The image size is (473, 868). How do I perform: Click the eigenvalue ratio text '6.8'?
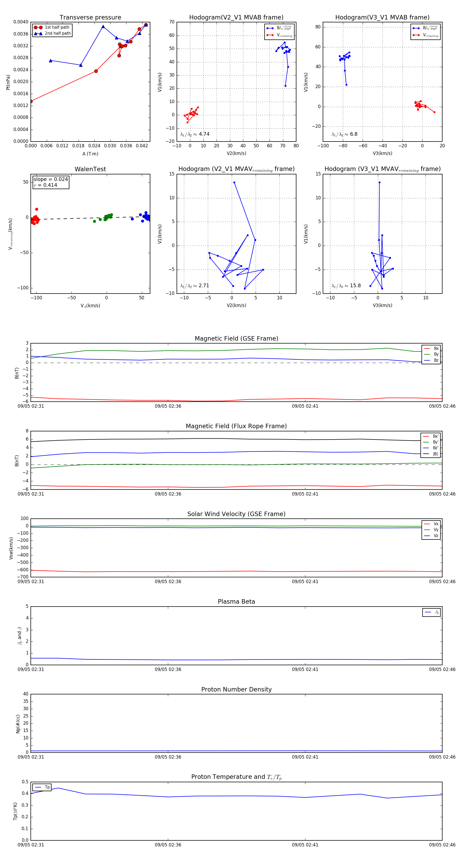(353, 134)
